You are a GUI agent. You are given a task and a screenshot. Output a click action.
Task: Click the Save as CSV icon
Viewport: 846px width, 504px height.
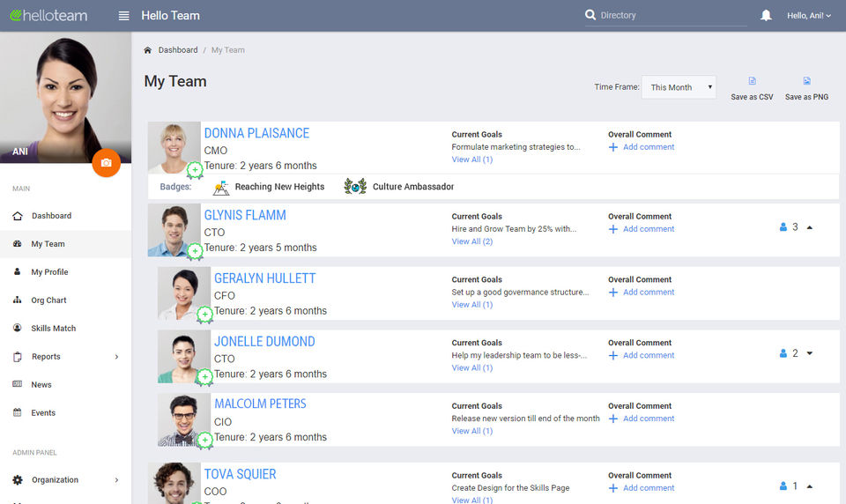click(x=752, y=81)
